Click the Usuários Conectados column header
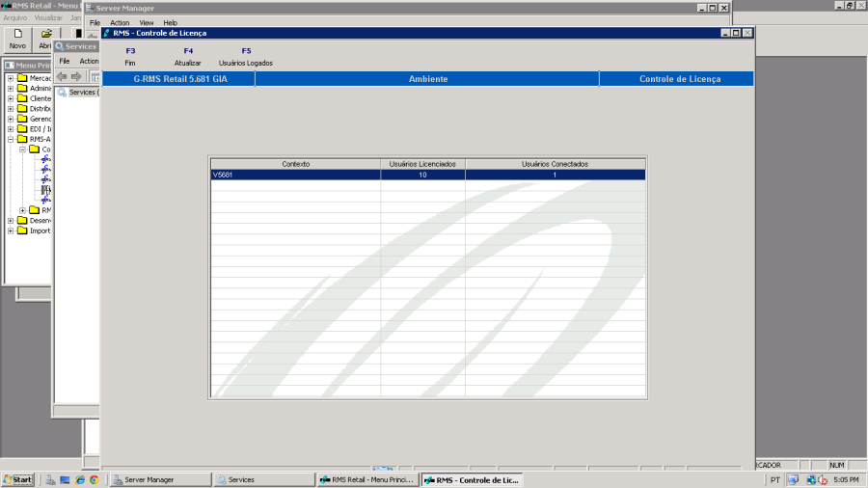Screen dimensions: 868x488 pyautogui.click(x=555, y=164)
